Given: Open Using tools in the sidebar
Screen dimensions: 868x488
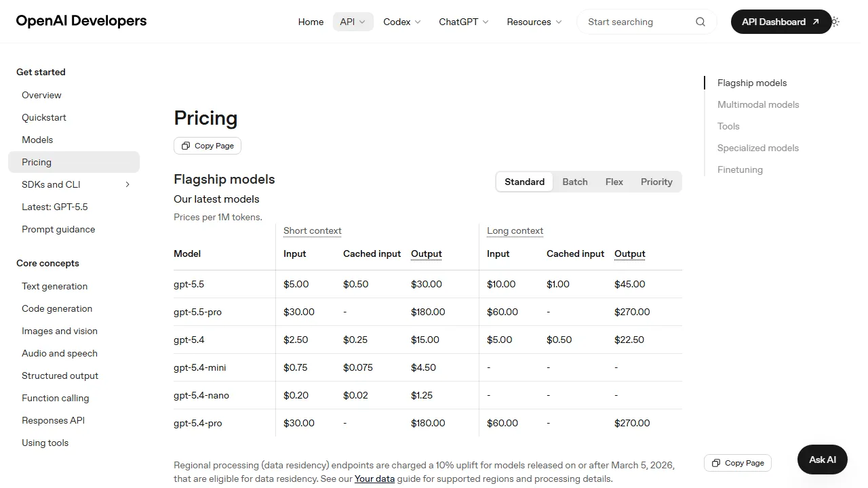Looking at the screenshot, I should pyautogui.click(x=74, y=443).
